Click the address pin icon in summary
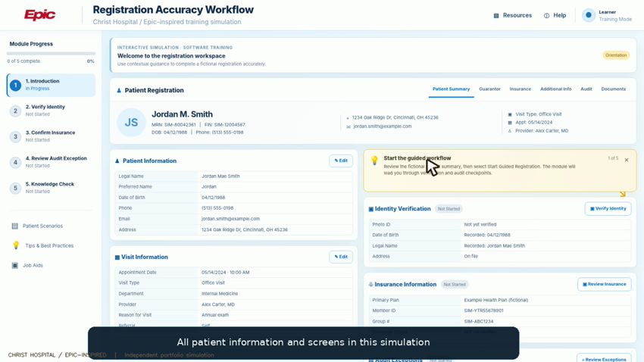 pyautogui.click(x=348, y=118)
